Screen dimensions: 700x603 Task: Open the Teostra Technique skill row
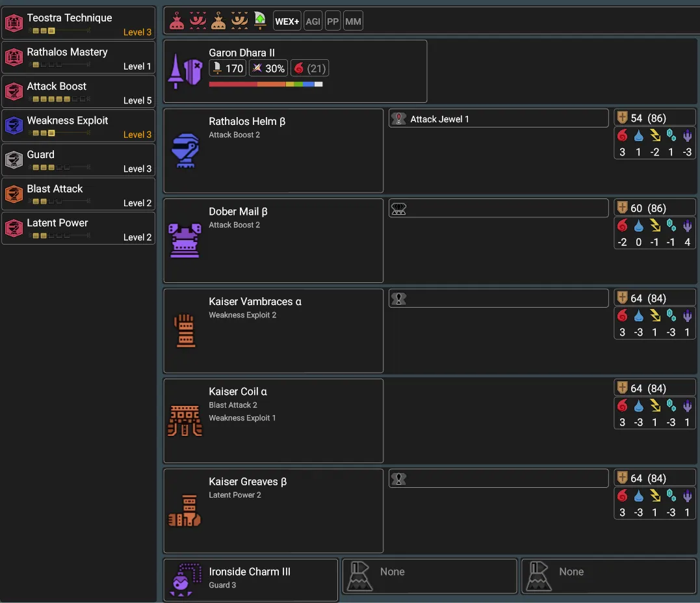click(79, 23)
